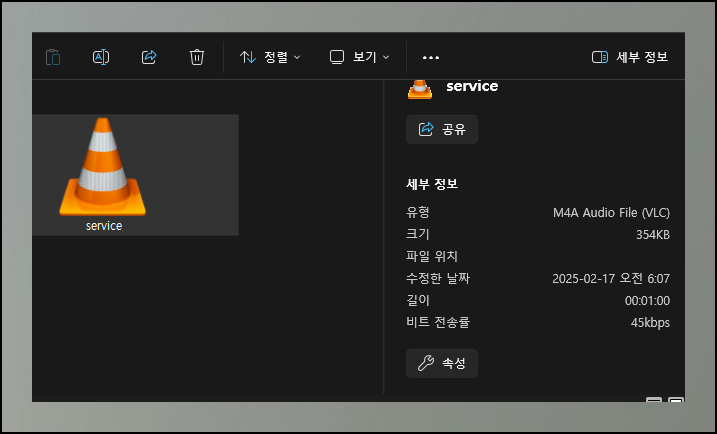The height and width of the screenshot is (434, 717).
Task: Click the service title in details pane
Action: click(472, 86)
